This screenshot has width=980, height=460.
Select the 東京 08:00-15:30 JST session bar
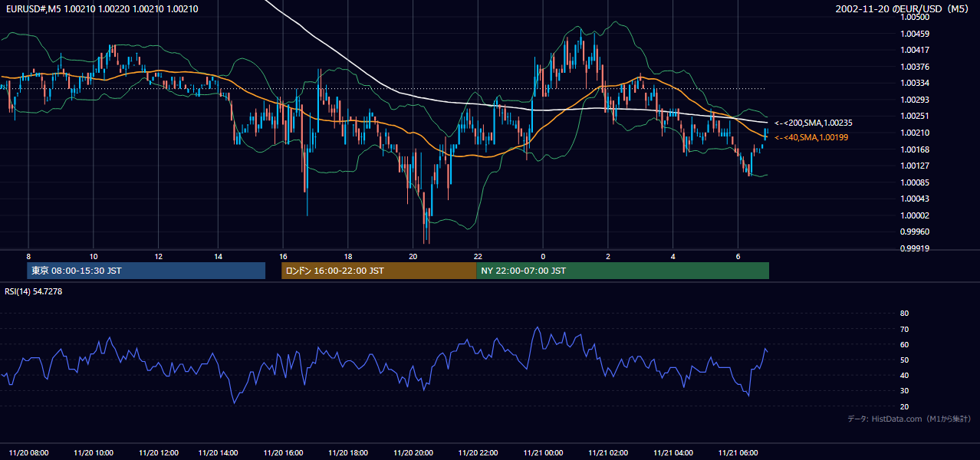[x=146, y=271]
